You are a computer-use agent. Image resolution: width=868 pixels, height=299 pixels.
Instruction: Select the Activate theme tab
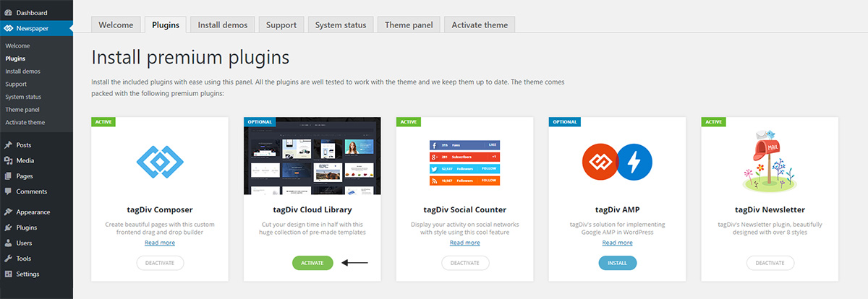[x=480, y=25]
